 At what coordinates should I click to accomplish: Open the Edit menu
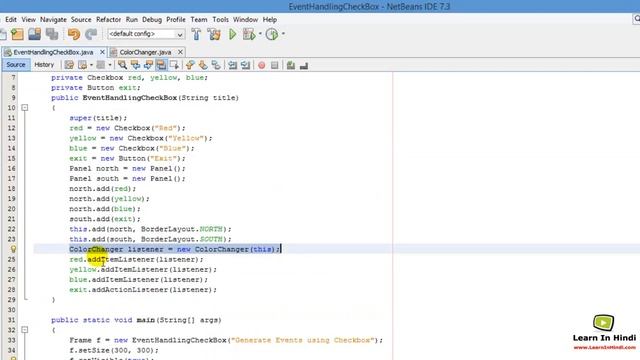11,20
